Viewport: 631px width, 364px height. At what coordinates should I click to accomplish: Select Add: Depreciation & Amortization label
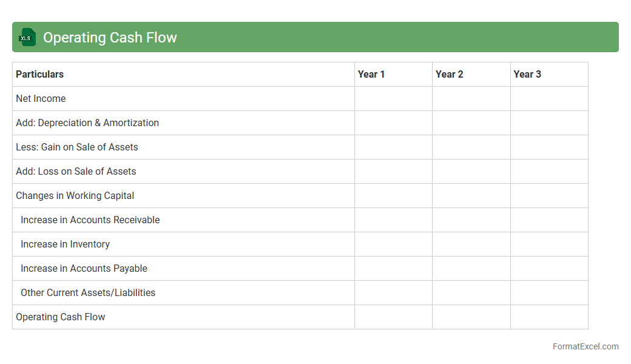87,123
